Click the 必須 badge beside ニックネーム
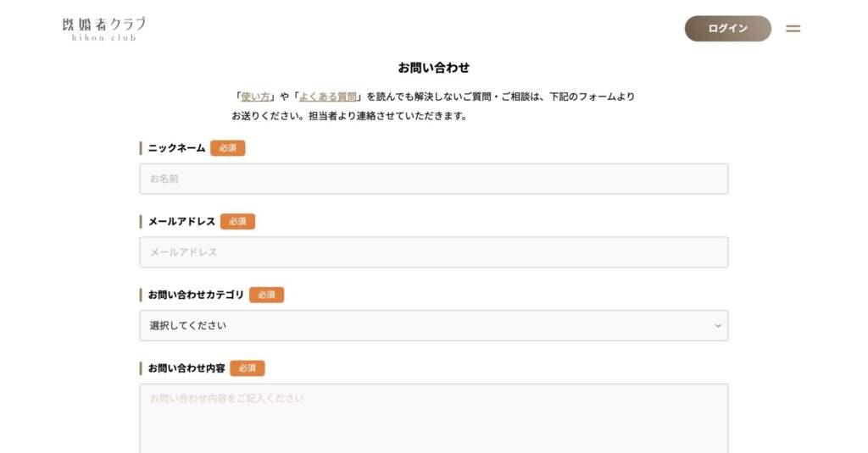 tap(228, 148)
